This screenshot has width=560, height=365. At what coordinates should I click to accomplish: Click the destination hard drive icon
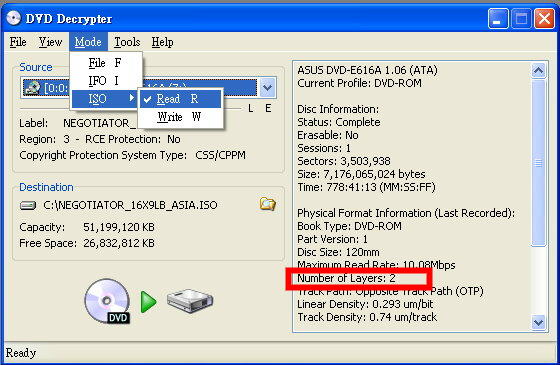(28, 205)
